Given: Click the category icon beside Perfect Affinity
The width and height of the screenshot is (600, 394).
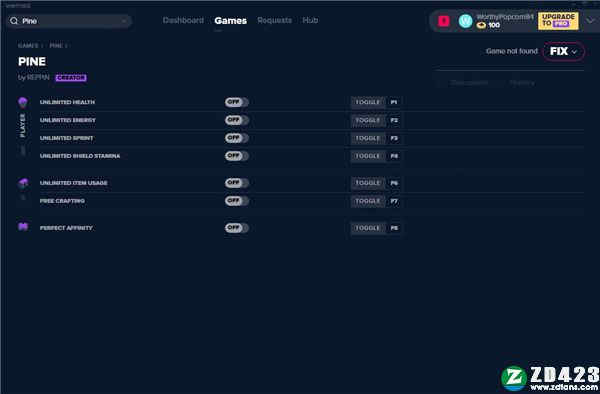Looking at the screenshot, I should pos(23,227).
